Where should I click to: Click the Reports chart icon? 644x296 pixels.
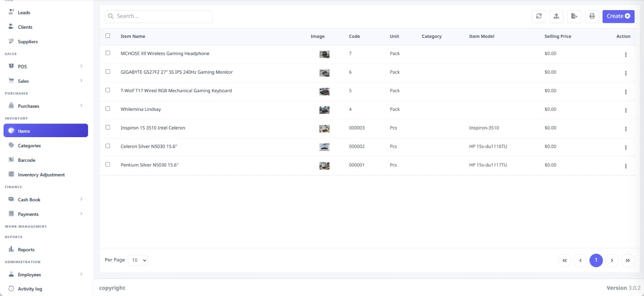pos(11,249)
